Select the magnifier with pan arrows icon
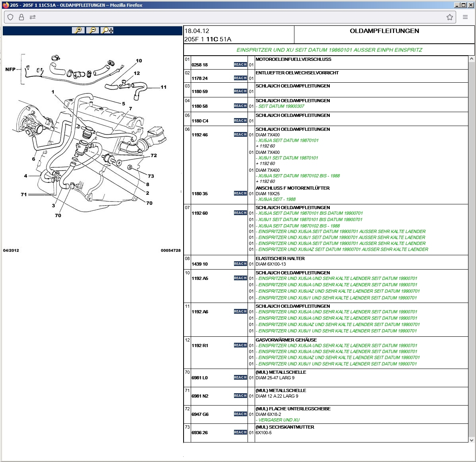 tap(107, 30)
